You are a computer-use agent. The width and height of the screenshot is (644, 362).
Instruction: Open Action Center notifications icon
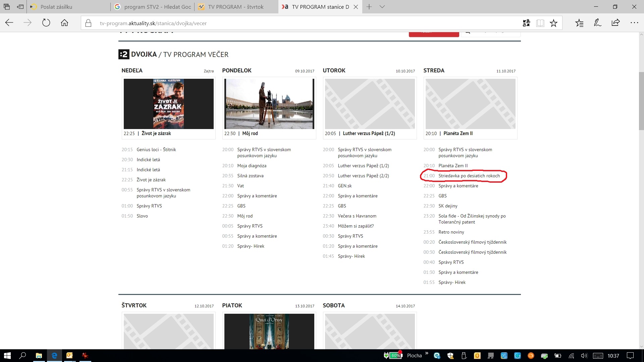pos(630,356)
